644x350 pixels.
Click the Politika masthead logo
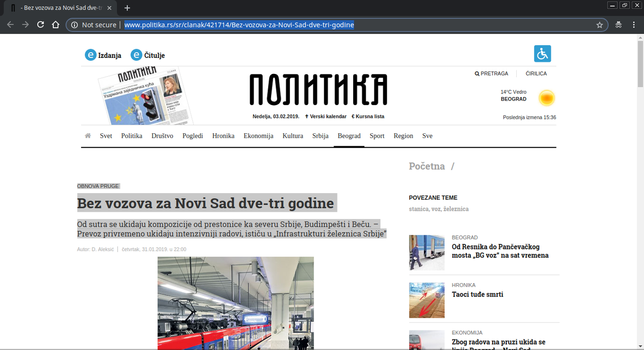(318, 90)
